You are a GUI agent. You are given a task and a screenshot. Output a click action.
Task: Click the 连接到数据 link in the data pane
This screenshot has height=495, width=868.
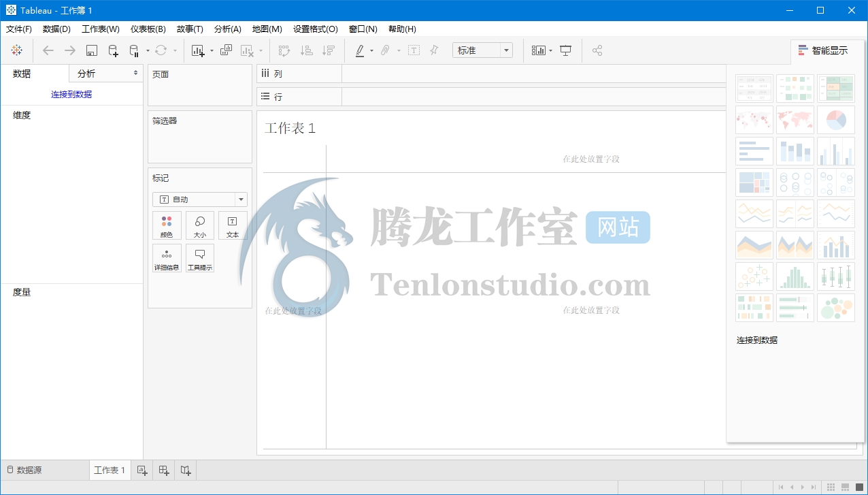pos(71,95)
